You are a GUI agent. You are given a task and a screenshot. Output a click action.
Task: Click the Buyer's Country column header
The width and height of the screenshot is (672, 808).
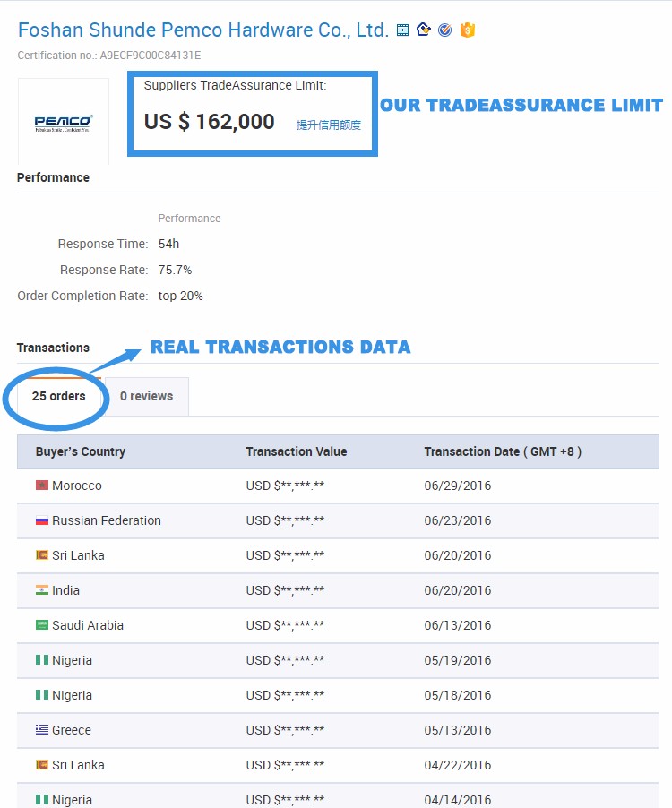click(x=81, y=451)
